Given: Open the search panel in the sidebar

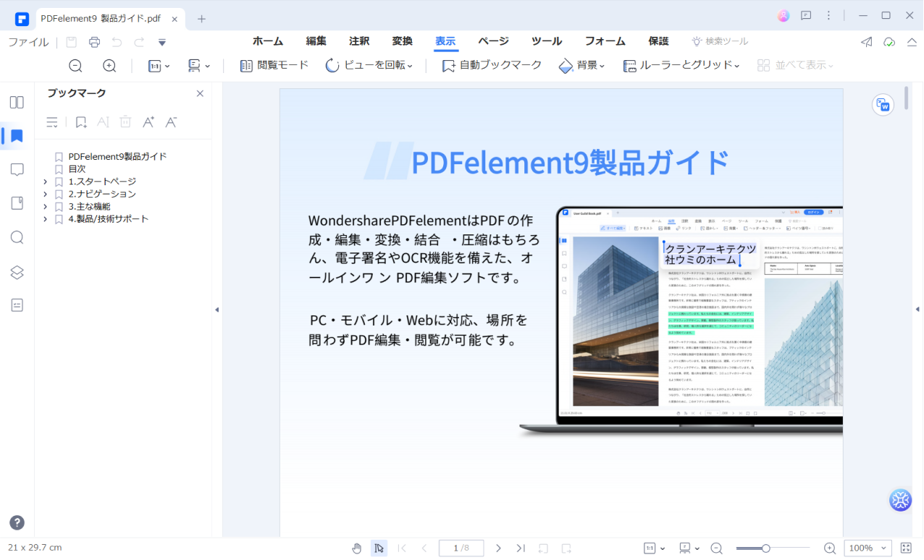Looking at the screenshot, I should 17,237.
